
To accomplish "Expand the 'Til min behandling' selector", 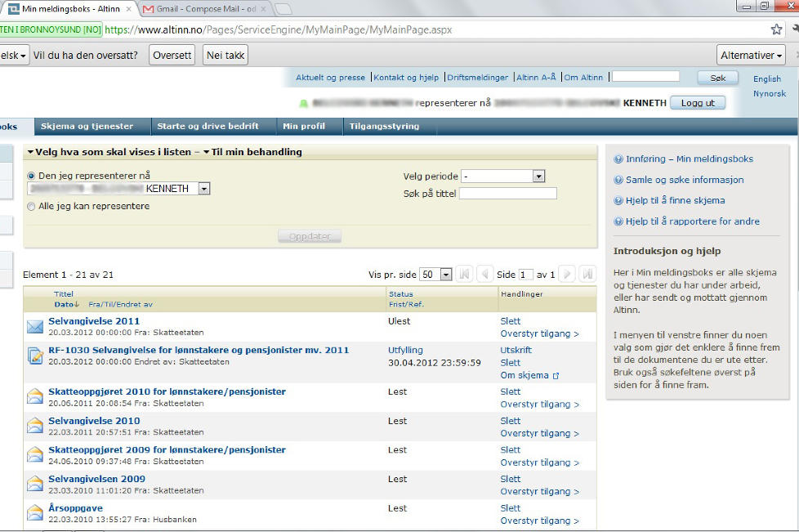I will coord(252,152).
